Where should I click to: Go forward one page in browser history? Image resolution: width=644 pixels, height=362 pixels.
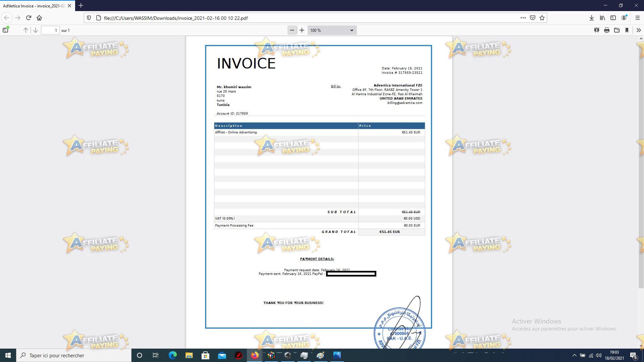[x=18, y=18]
